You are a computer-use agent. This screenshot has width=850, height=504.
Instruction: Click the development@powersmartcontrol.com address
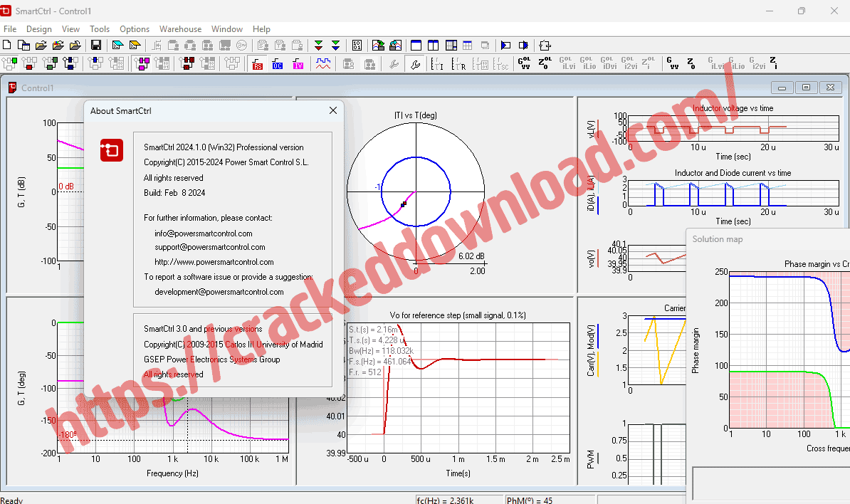(219, 292)
